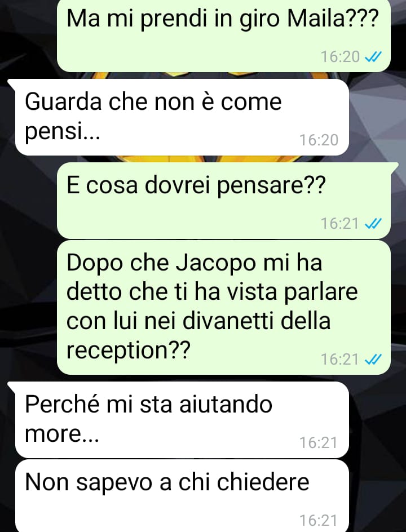Select message 'Perché mi sta aiutando more...'
Screen dimensions: 406x532
click(x=182, y=420)
